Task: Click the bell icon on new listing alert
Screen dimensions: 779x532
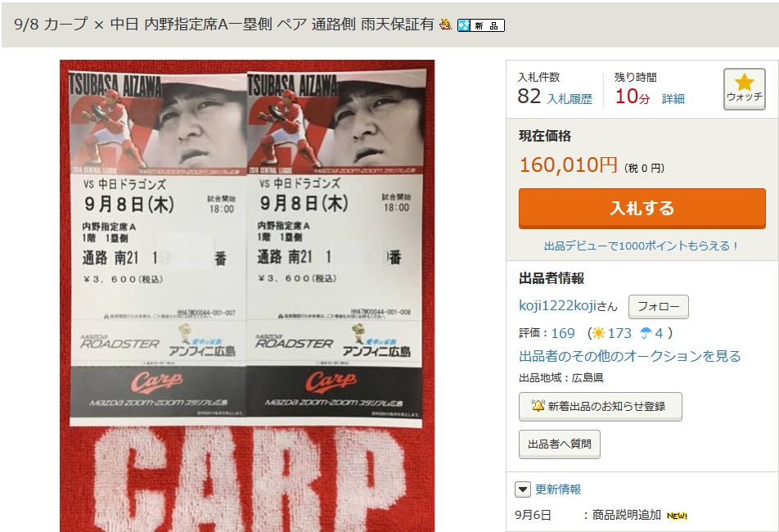Action: coord(538,406)
